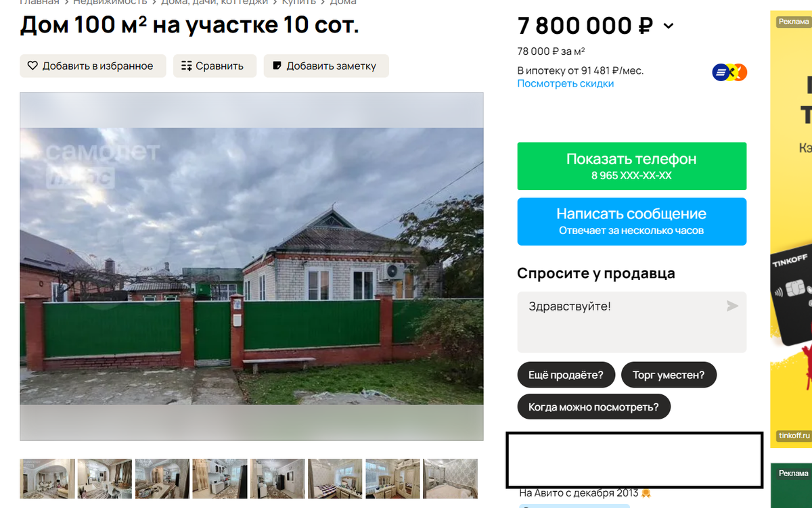Open the fourth thumbnail showing kitchen
The height and width of the screenshot is (508, 812).
coord(220,479)
